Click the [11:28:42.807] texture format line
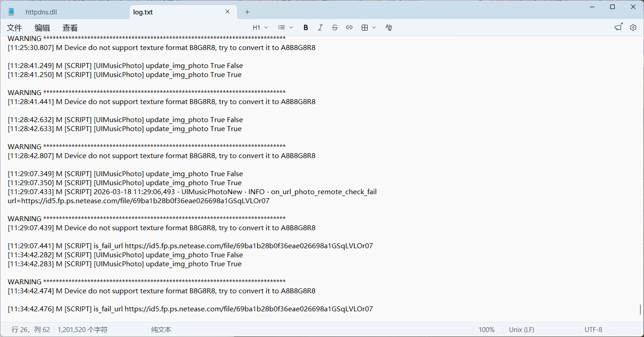 click(x=162, y=156)
